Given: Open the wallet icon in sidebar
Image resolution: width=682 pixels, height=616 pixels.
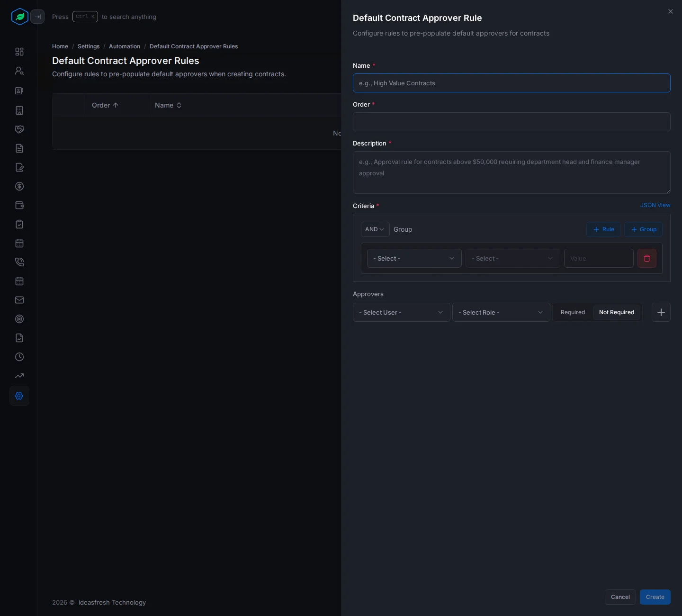Looking at the screenshot, I should click(19, 205).
